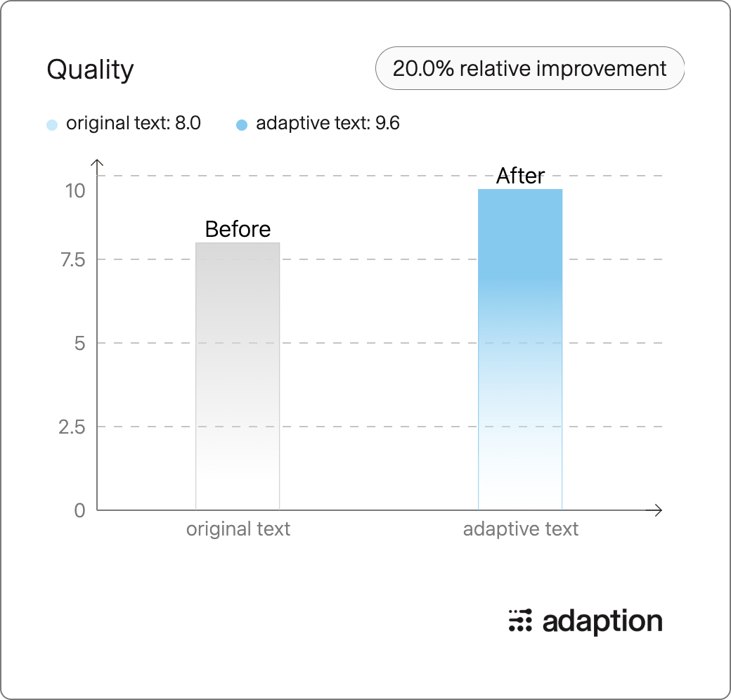Click the 20.0% relative improvement badge

529,68
